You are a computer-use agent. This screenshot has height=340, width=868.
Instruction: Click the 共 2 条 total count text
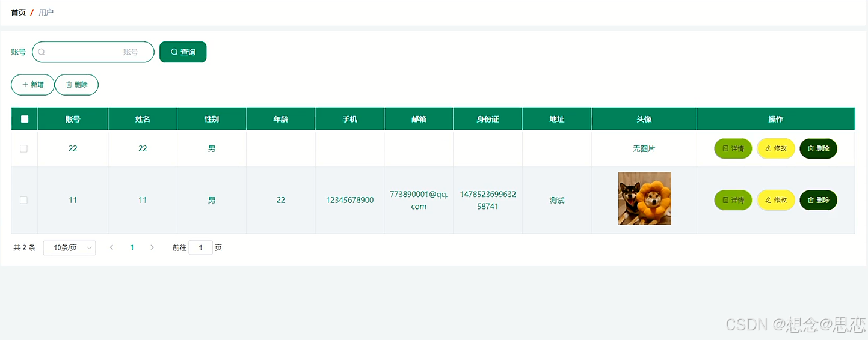[x=25, y=247]
